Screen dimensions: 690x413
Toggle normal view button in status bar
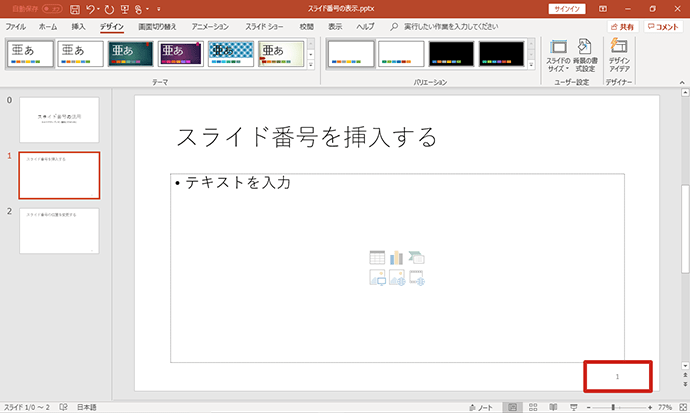(513, 407)
